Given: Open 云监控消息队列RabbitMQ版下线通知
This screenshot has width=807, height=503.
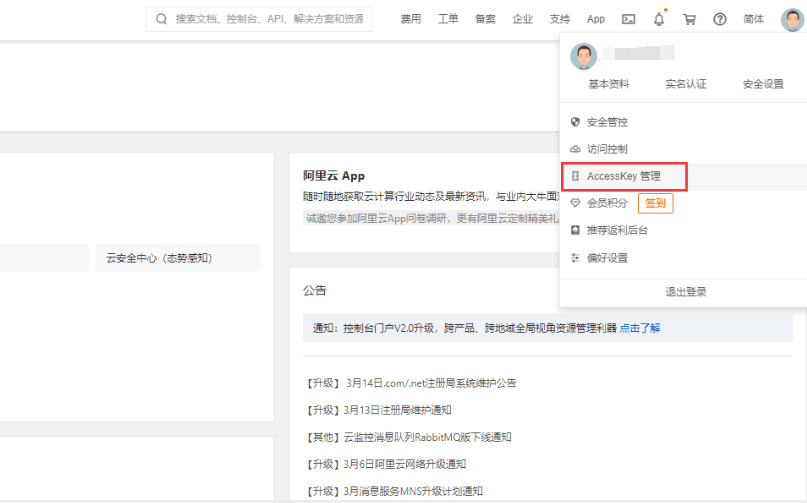Looking at the screenshot, I should pyautogui.click(x=409, y=437).
